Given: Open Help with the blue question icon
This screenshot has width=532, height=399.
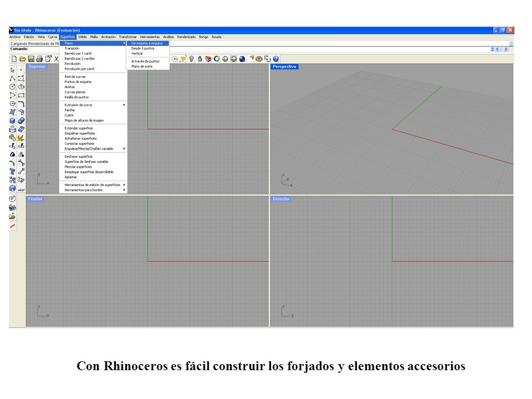Looking at the screenshot, I should pos(276,59).
